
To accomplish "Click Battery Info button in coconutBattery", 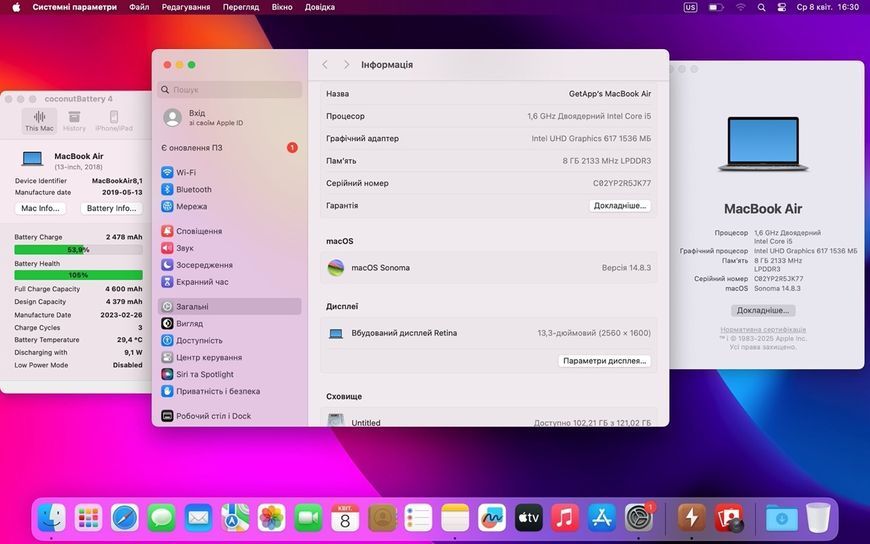I will click(112, 208).
